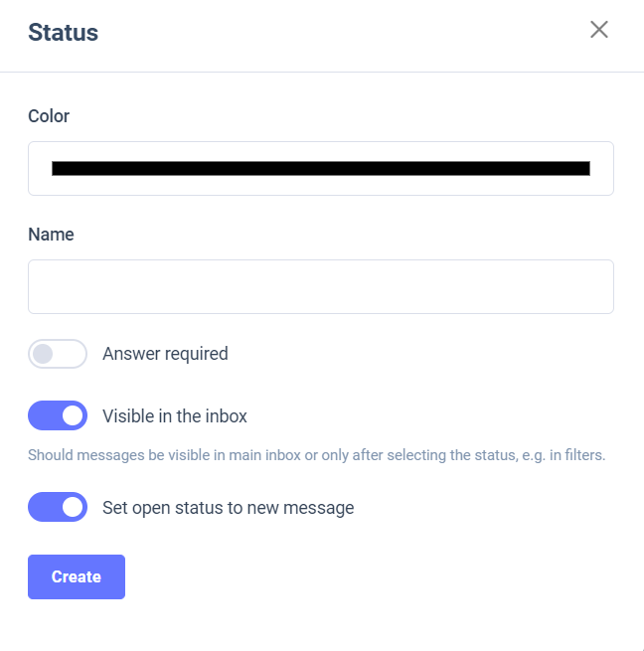
Task: Turn off Set open status to new message
Action: (58, 507)
